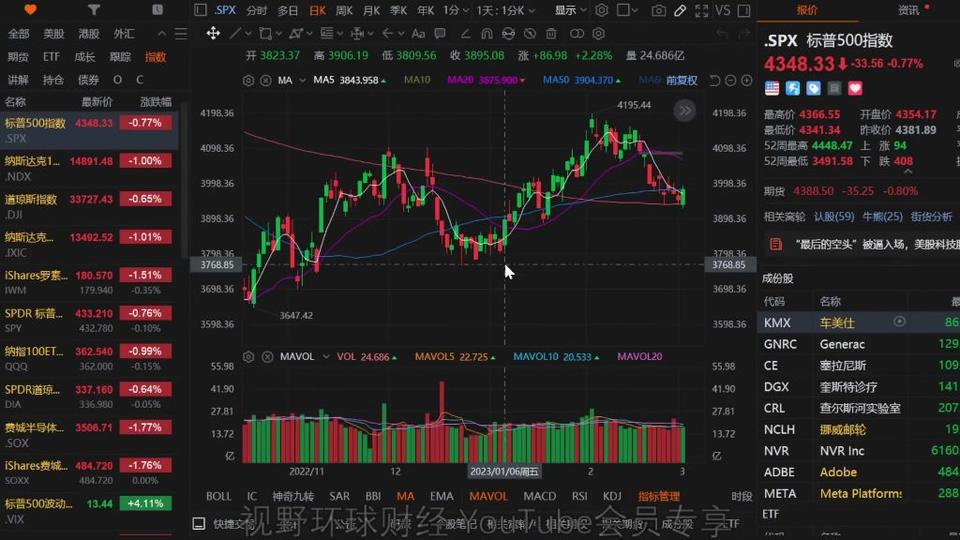Remove the MA indicator with X icon
Screen dimensions: 960x540
265,80
